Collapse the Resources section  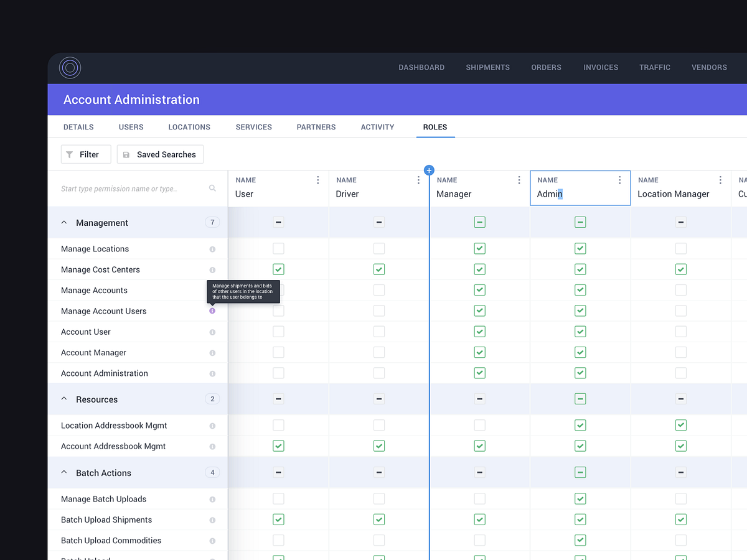point(63,399)
